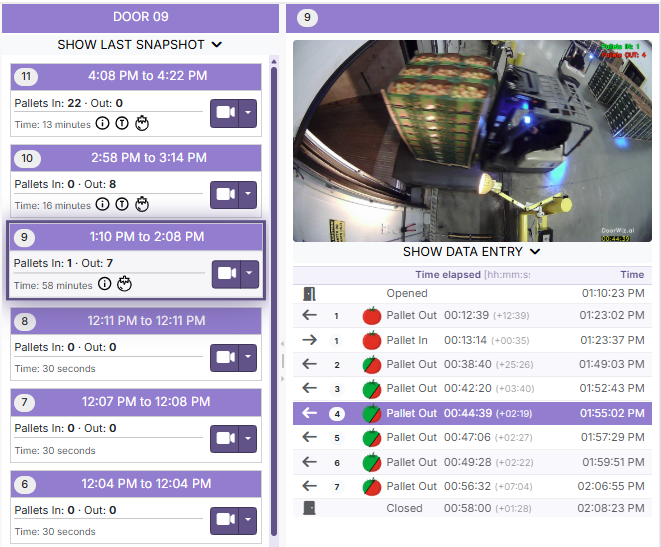Open the video dropdown arrow for session 11
Image resolution: width=661 pixels, height=547 pixels.
248,113
